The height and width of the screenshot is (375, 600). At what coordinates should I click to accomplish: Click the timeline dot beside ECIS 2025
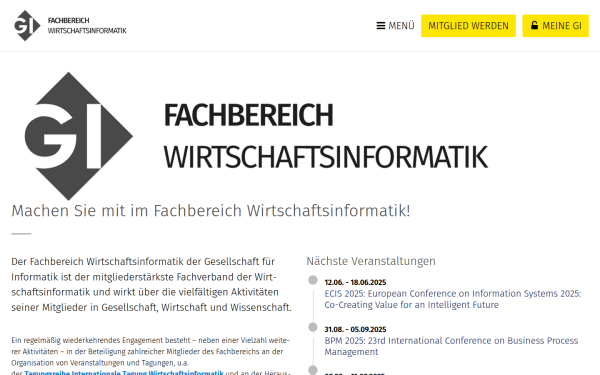coord(313,280)
